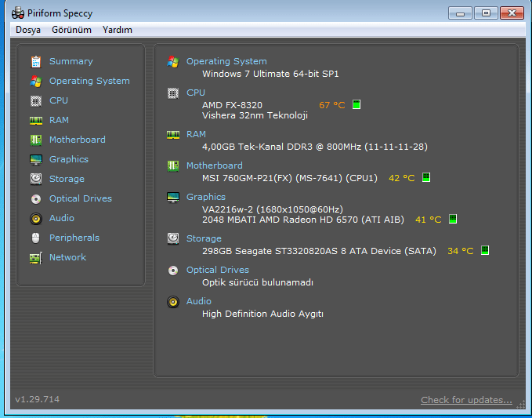Click the CPU heading in summary panel
The image size is (532, 418).
click(196, 93)
